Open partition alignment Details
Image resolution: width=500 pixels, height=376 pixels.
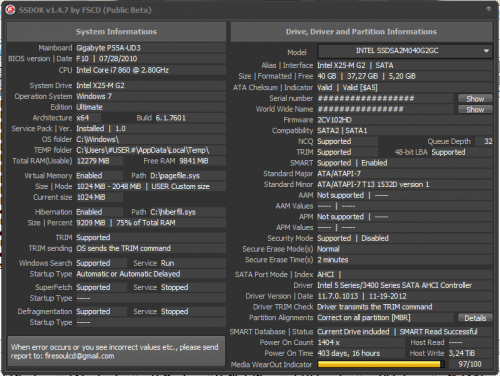pyautogui.click(x=475, y=318)
